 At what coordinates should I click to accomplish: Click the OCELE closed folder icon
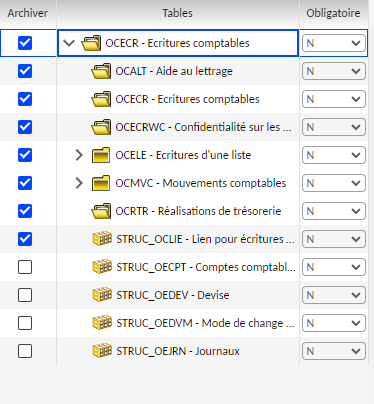[x=101, y=155]
